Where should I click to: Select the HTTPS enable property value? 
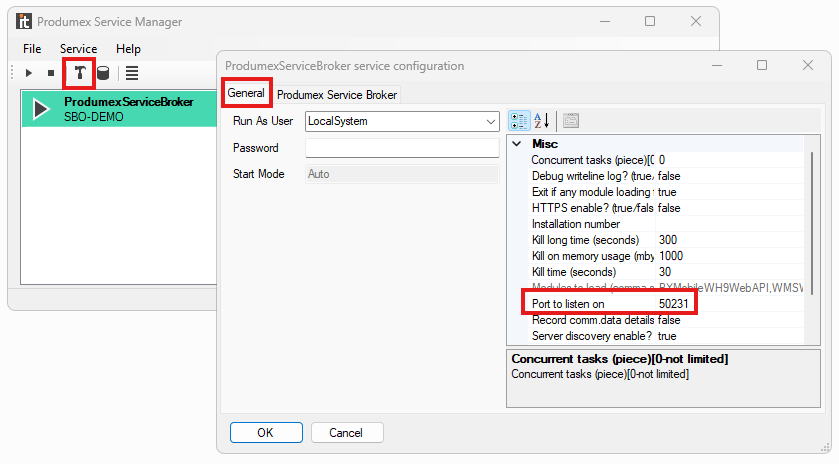730,207
